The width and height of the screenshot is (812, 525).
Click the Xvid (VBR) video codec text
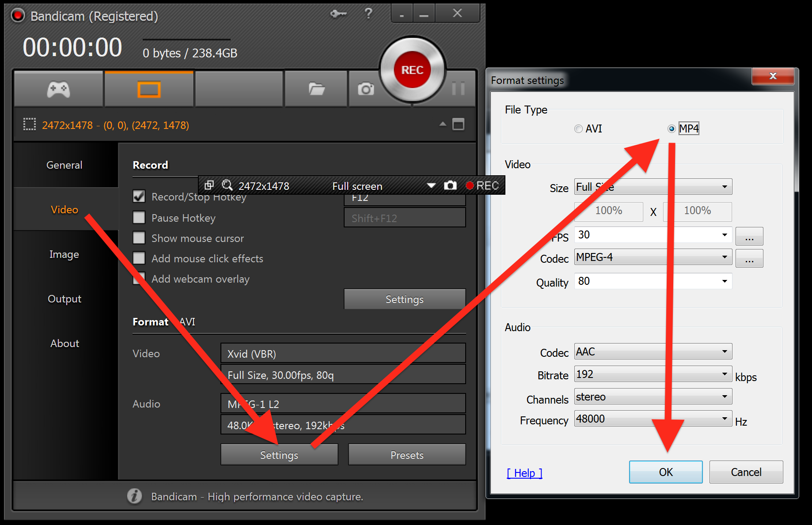coord(251,354)
